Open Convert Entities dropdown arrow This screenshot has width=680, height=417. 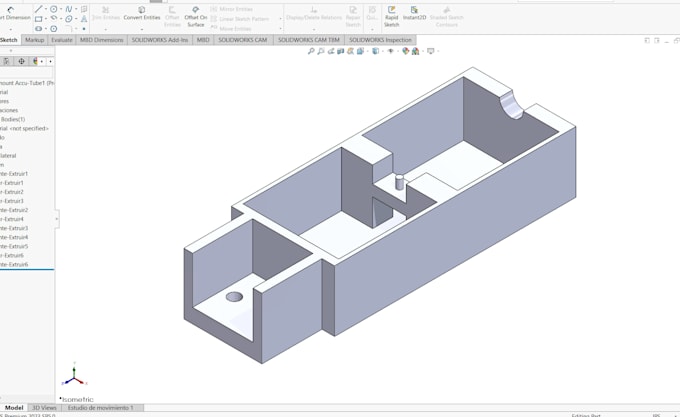pos(142,29)
